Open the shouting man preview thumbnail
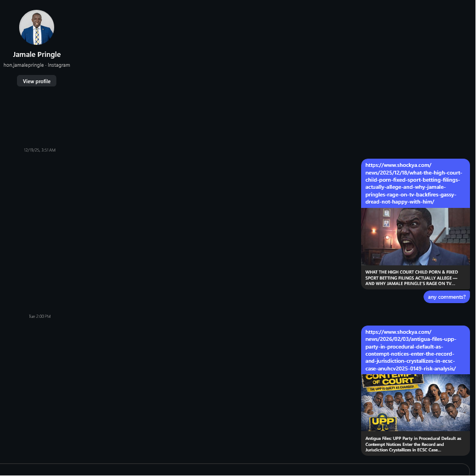The width and height of the screenshot is (476, 476). (x=415, y=236)
